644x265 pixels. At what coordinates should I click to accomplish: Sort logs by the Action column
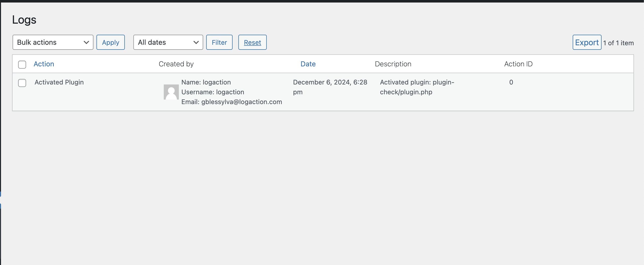(44, 64)
